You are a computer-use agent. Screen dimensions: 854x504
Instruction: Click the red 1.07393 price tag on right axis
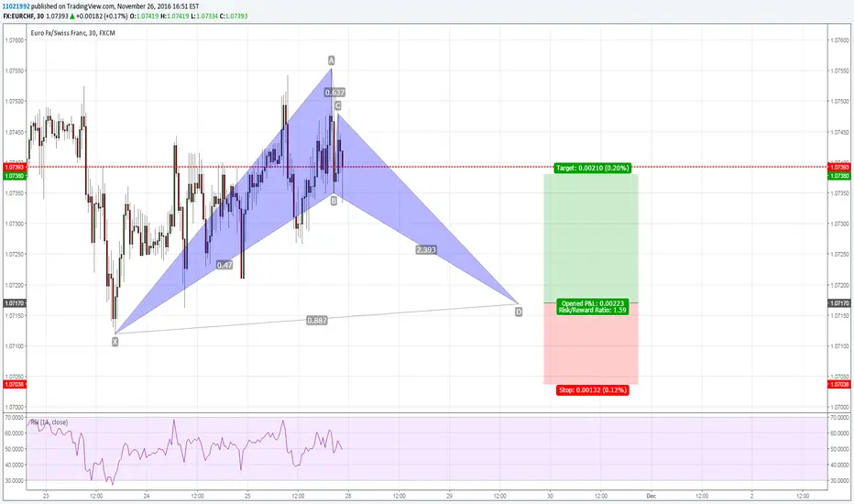pyautogui.click(x=838, y=168)
